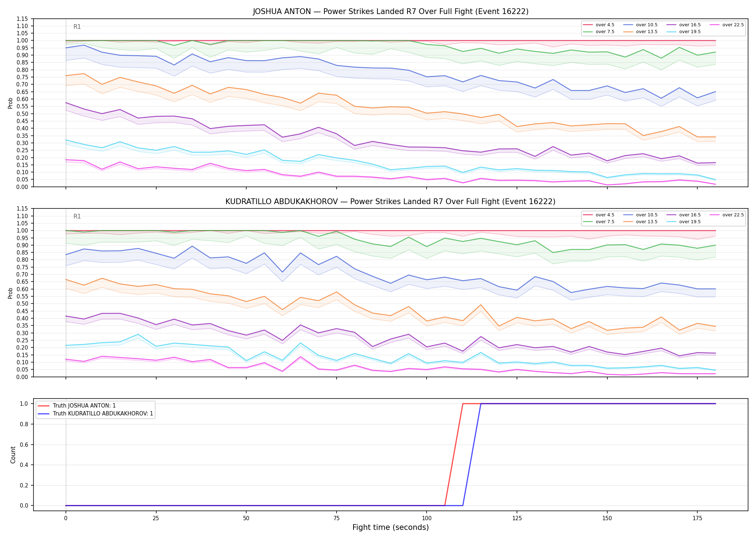Click 'Truth KUDRATILLO ABDUKAKHOROV: 1' legend entry
Screen dimensions: 756x540
(x=95, y=414)
